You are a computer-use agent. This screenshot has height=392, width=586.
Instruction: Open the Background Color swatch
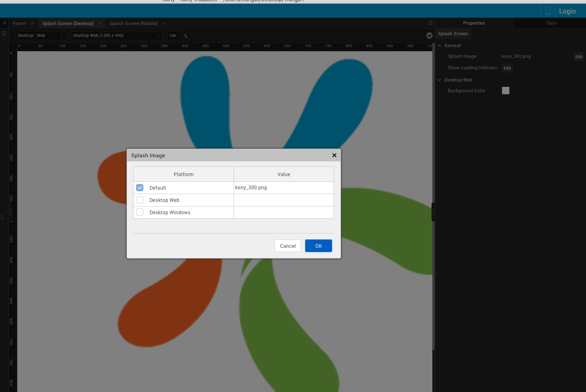click(506, 91)
